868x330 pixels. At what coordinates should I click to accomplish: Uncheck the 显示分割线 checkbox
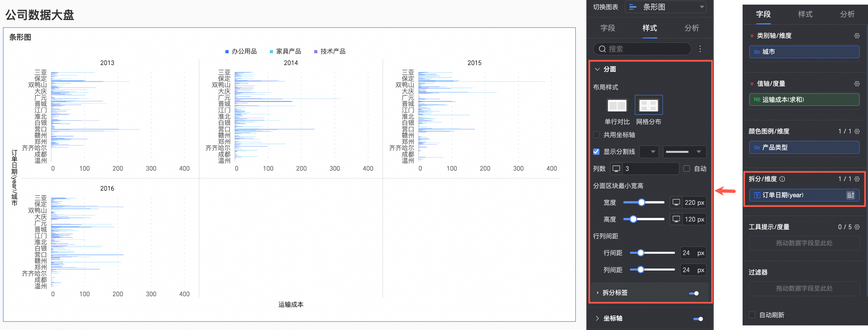point(597,152)
